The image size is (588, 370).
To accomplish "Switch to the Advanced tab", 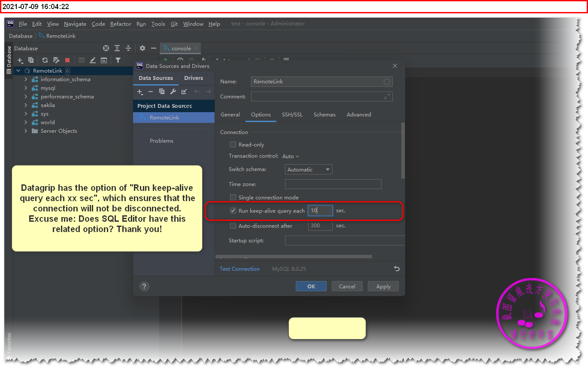I will [359, 115].
